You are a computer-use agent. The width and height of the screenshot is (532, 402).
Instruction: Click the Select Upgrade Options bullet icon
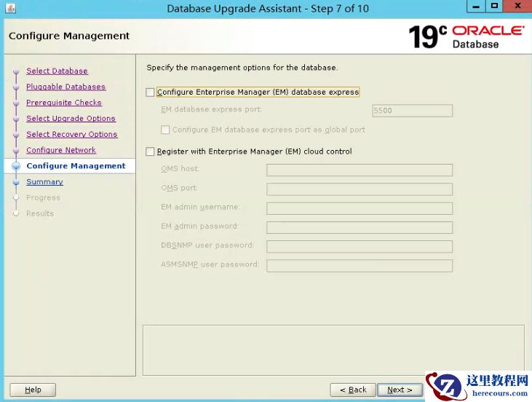pos(15,119)
